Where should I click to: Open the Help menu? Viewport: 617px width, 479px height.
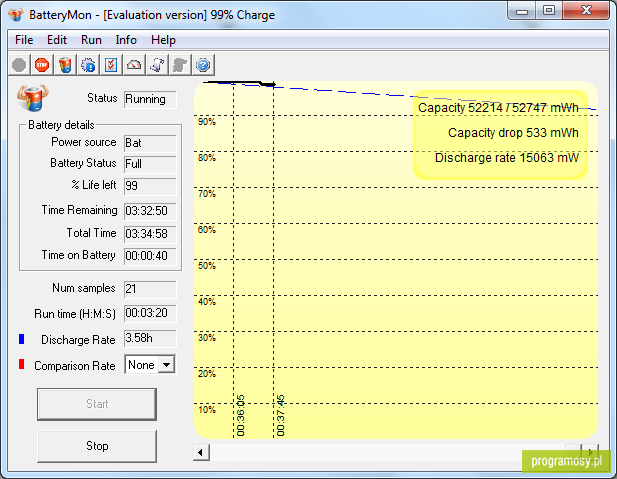pos(163,40)
